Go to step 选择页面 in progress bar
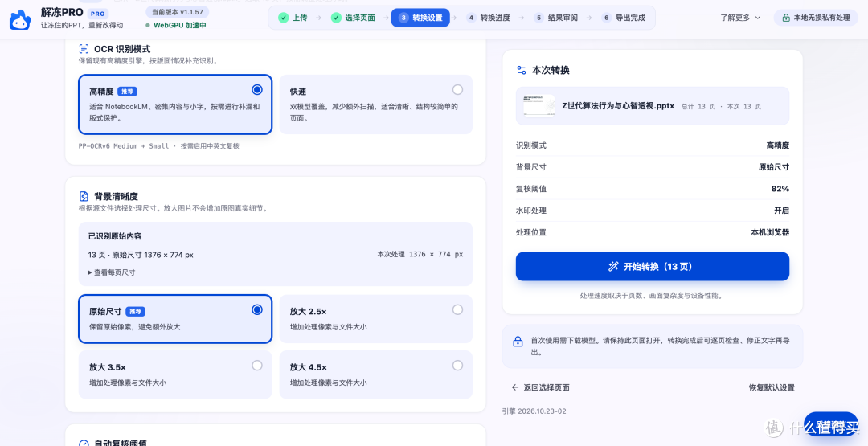 (x=353, y=18)
